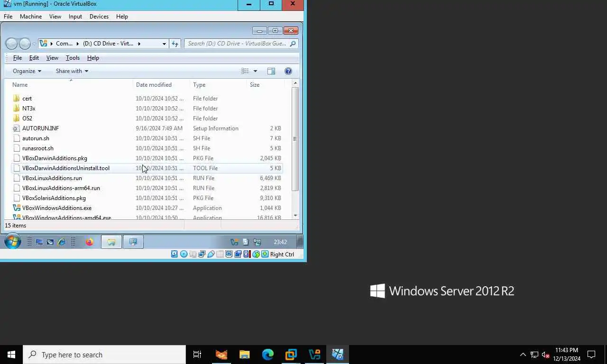Click the mouse integration status indicator
Image resolution: width=607 pixels, height=364 pixels.
coord(256,255)
